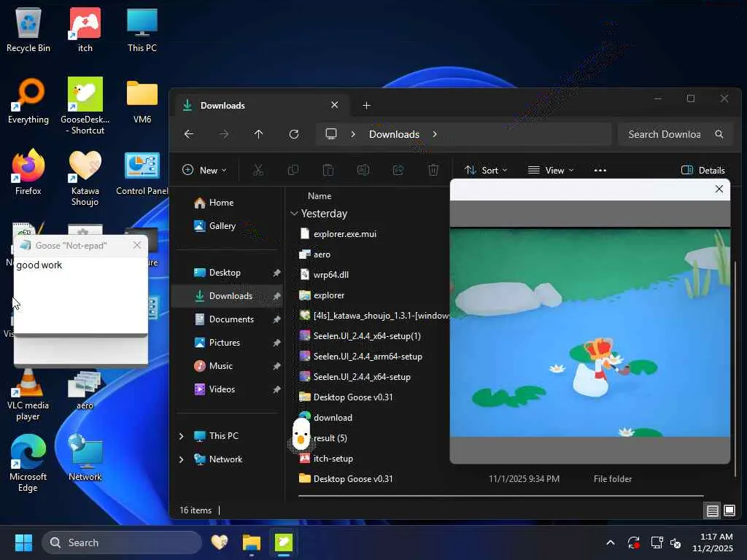
Task: Switch to details list view icon
Action: point(713,511)
